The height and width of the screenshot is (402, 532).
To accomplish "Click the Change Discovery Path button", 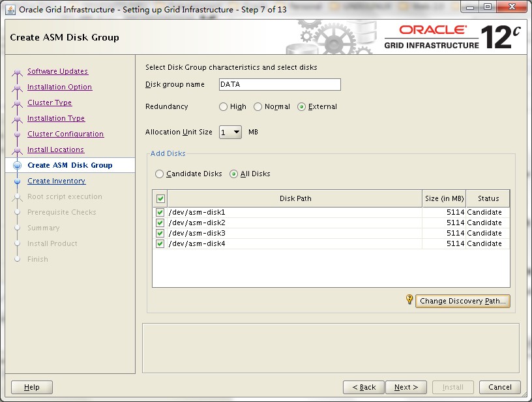I will (x=463, y=301).
